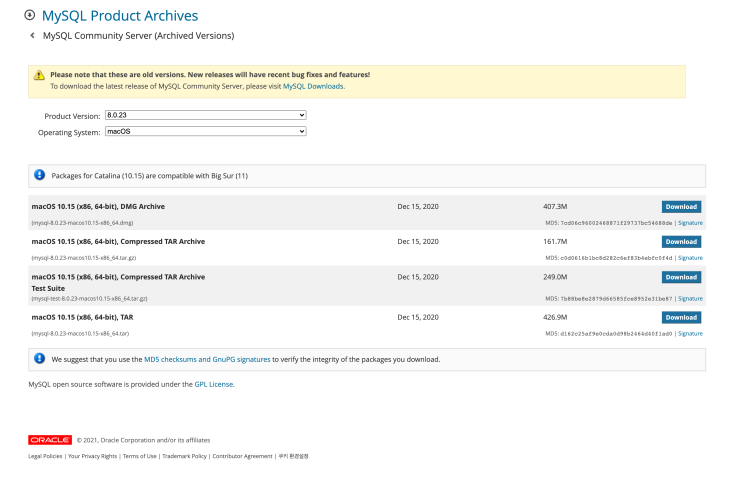Click the macOS 10.15 (x86, 64-bit), TAR title
Screen dimensions: 743x485
82,317
